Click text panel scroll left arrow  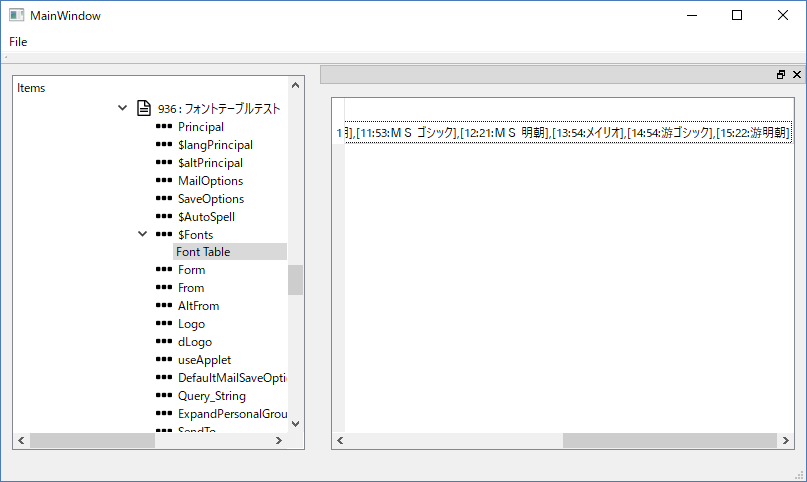coord(340,440)
